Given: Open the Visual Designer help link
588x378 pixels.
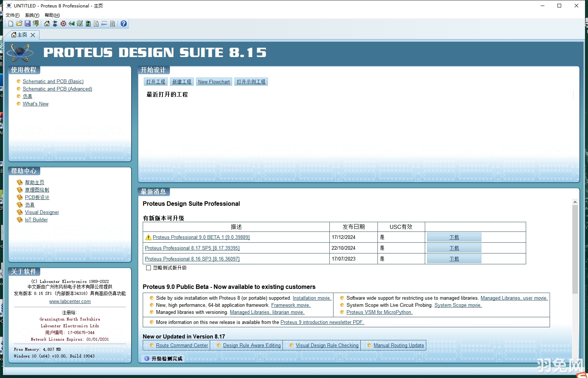Looking at the screenshot, I should [42, 212].
